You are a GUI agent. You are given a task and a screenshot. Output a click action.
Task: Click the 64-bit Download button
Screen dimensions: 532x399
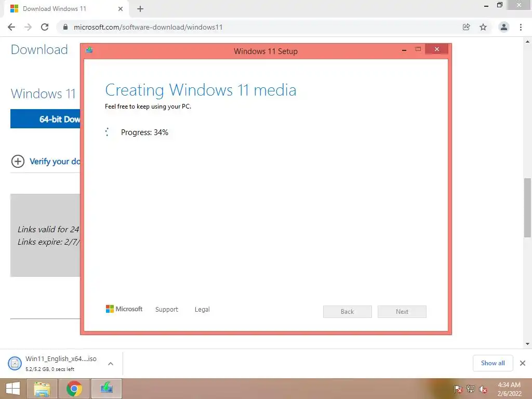coord(45,119)
